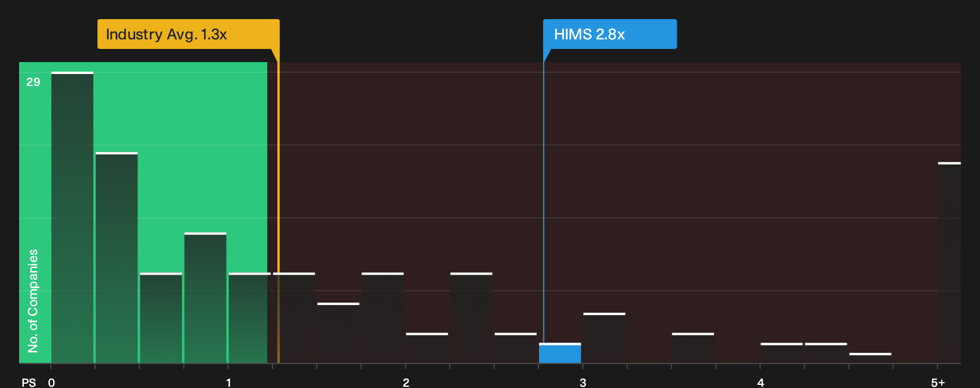Viewport: 980px width, 388px height.
Task: Click the 'No. of Companies' axis label
Action: [33, 300]
